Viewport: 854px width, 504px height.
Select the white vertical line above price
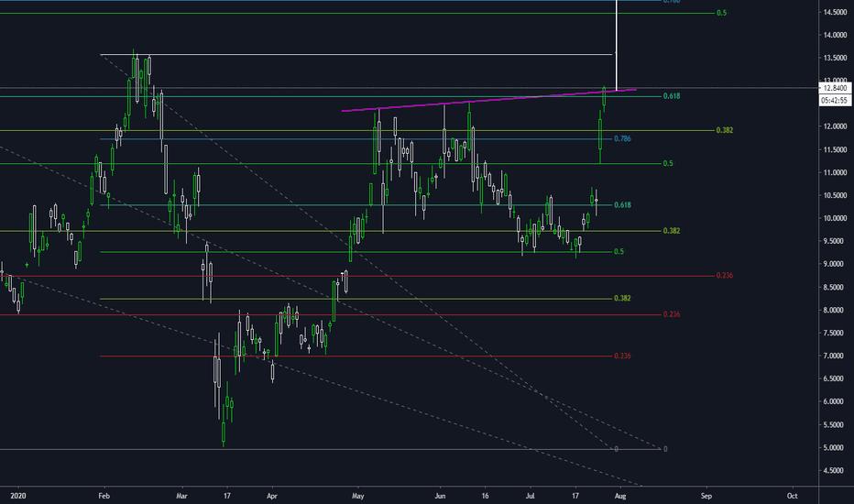[x=616, y=45]
